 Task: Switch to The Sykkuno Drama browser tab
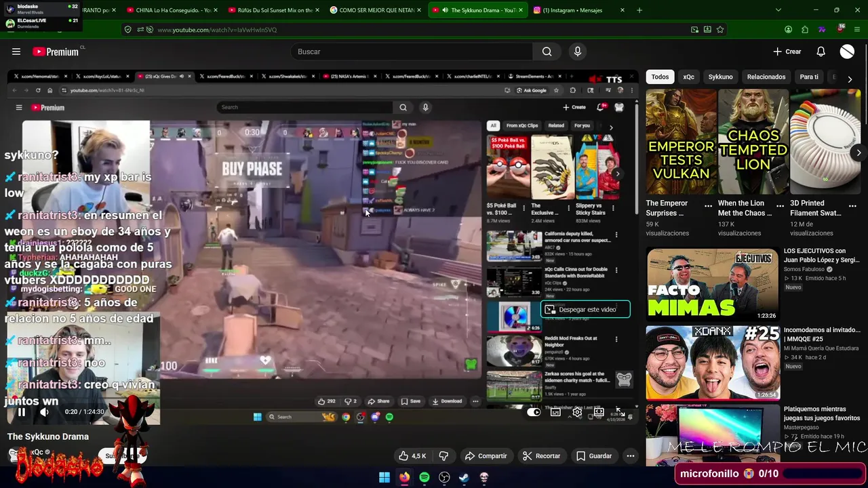[478, 10]
